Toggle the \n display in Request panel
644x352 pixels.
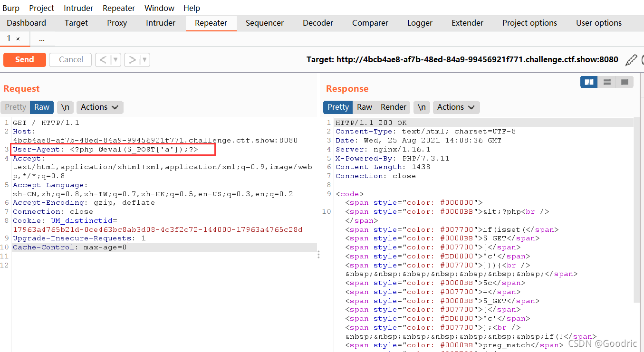[65, 107]
